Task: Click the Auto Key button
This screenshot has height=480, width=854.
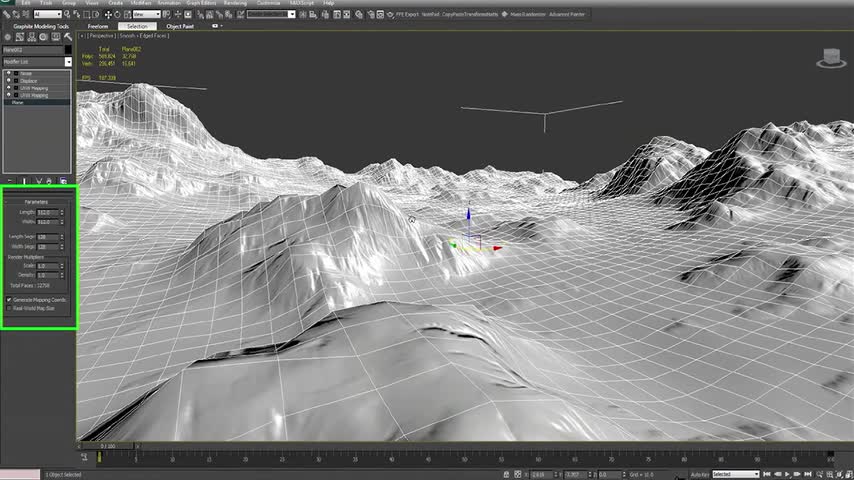Action: [x=699, y=474]
